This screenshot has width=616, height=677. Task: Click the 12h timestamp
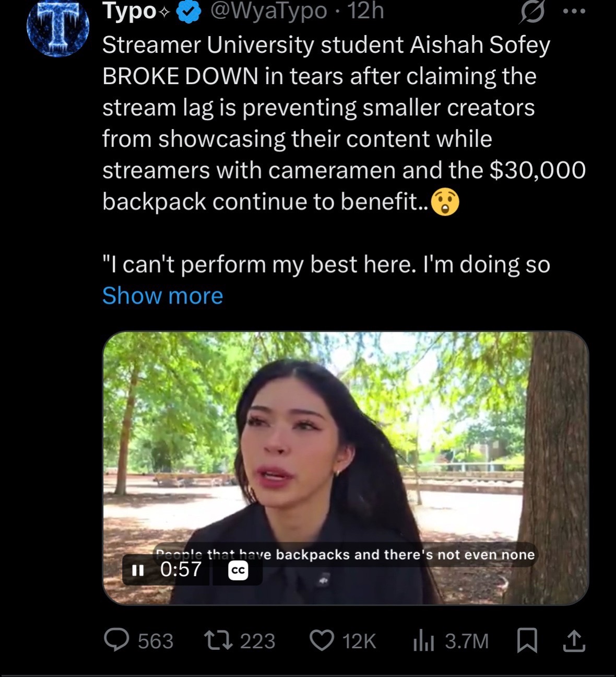click(x=366, y=11)
